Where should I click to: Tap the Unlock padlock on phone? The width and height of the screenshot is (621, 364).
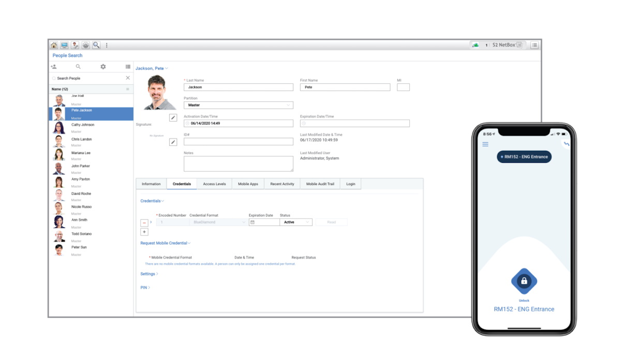tap(524, 281)
